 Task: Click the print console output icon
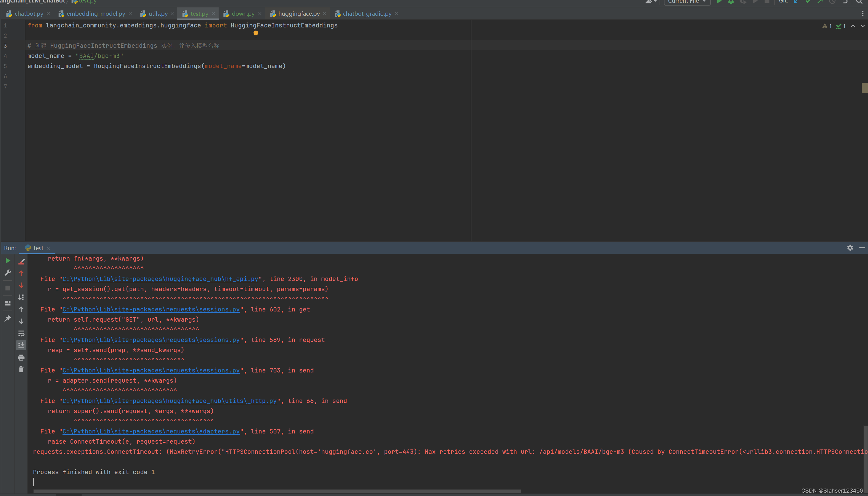21,357
